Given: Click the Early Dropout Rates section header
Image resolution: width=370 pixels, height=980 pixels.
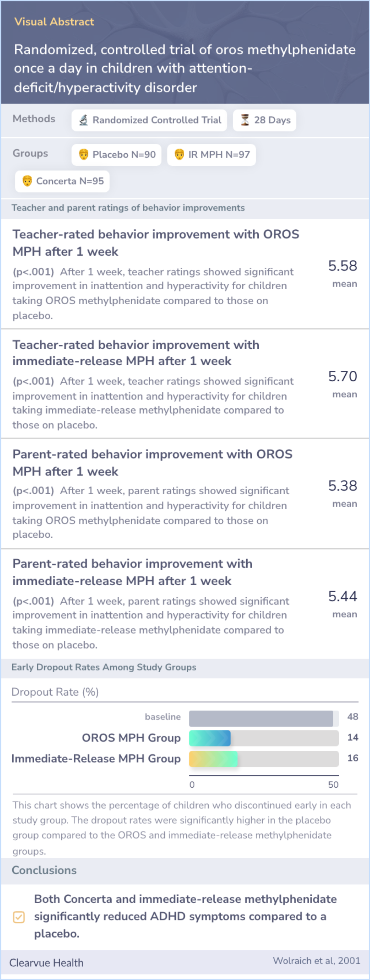Looking at the screenshot, I should coord(104,667).
